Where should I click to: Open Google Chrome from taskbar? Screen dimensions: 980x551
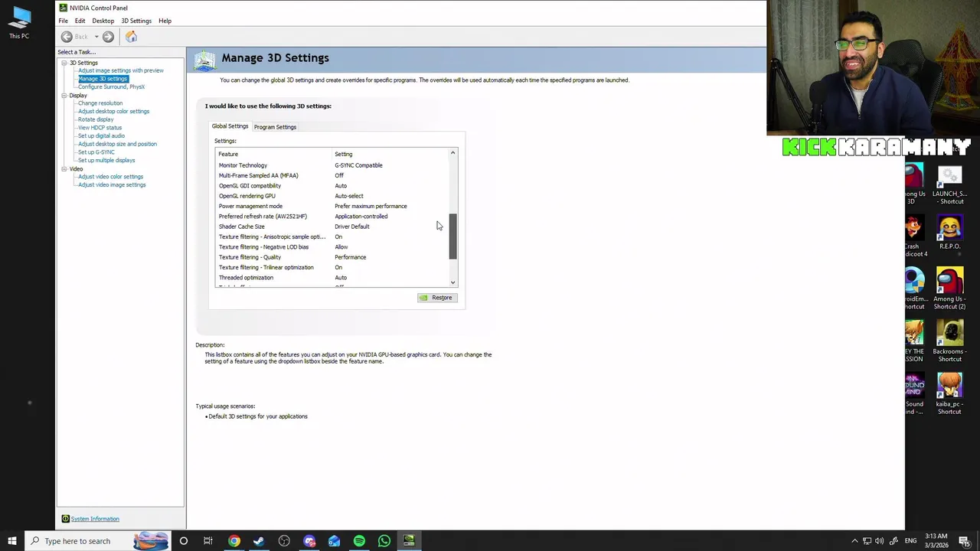(x=234, y=541)
